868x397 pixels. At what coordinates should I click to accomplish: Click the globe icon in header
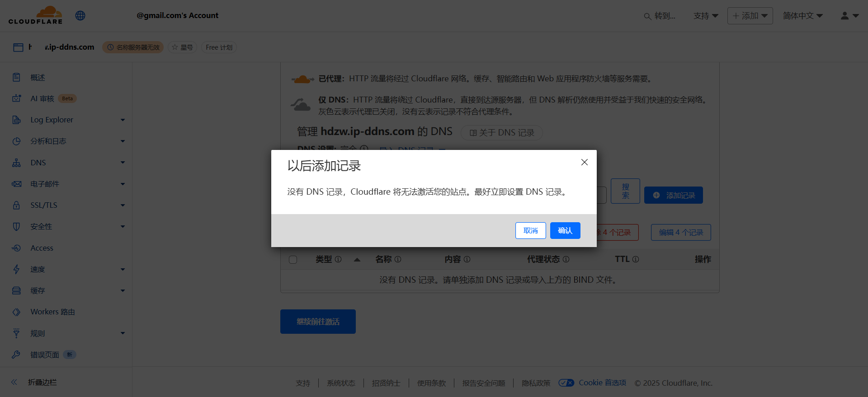(80, 15)
